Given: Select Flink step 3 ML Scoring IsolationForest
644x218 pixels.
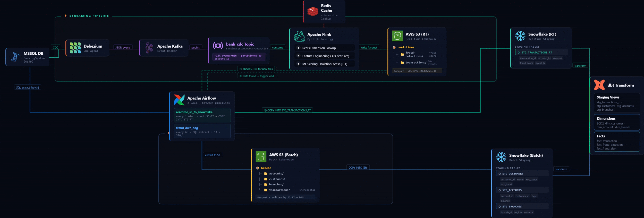Looking at the screenshot, I should coord(325,64).
